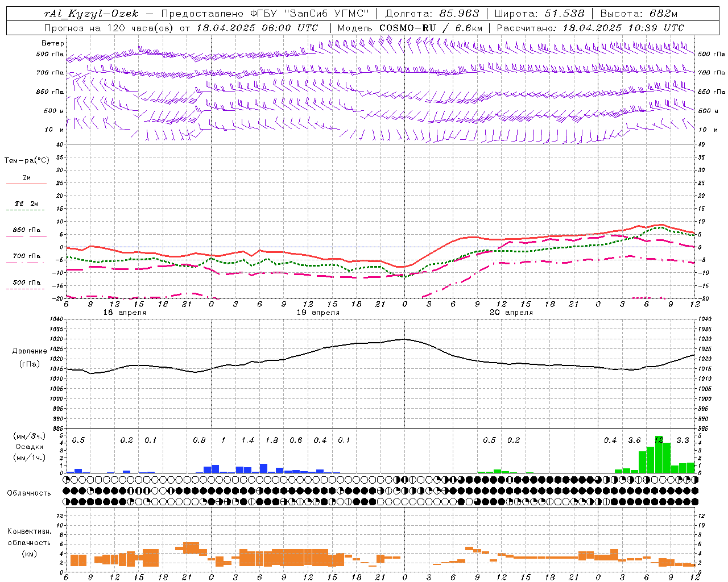Image resolution: width=728 pixels, height=582 pixels.
Task: Click the station name rAl_Kyzyl-Ozek in header
Action: click(92, 14)
